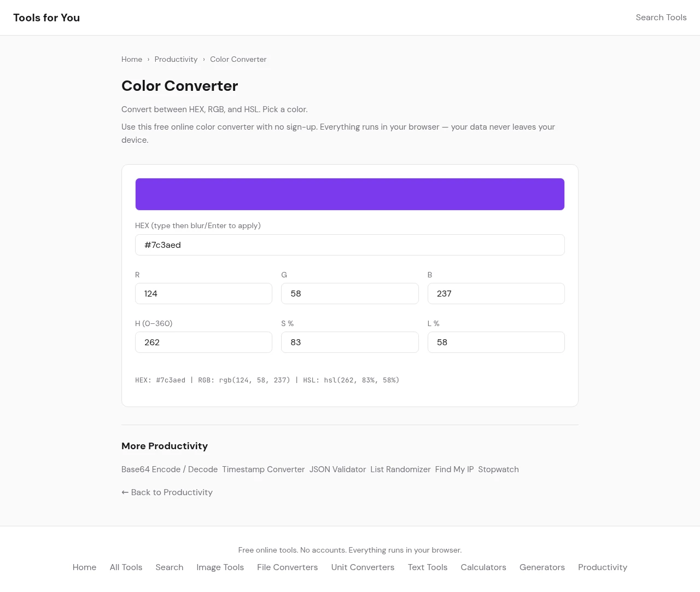Click the HEX value input field
This screenshot has height=592, width=700.
pyautogui.click(x=349, y=245)
